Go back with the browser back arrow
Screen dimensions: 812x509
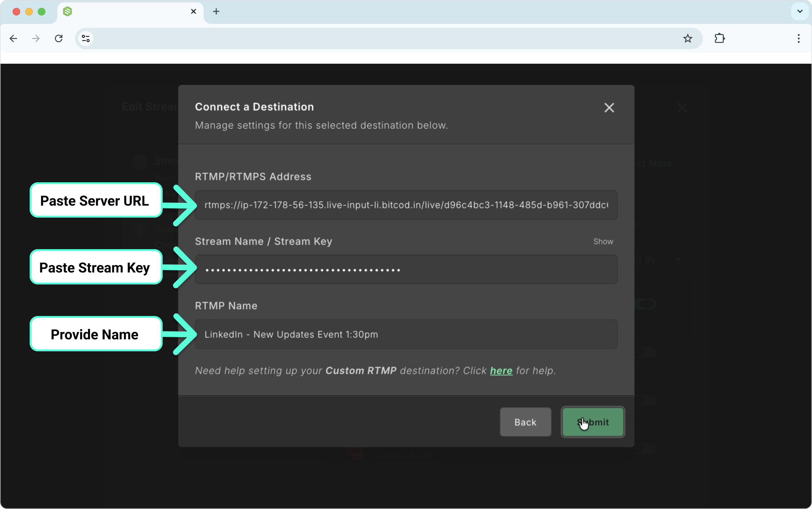[14, 38]
